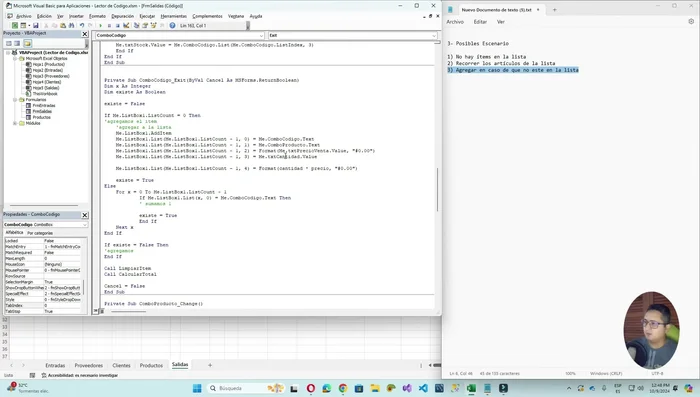Image resolution: width=700 pixels, height=397 pixels.
Task: Open Editar menu in Notepad
Action: (x=480, y=22)
